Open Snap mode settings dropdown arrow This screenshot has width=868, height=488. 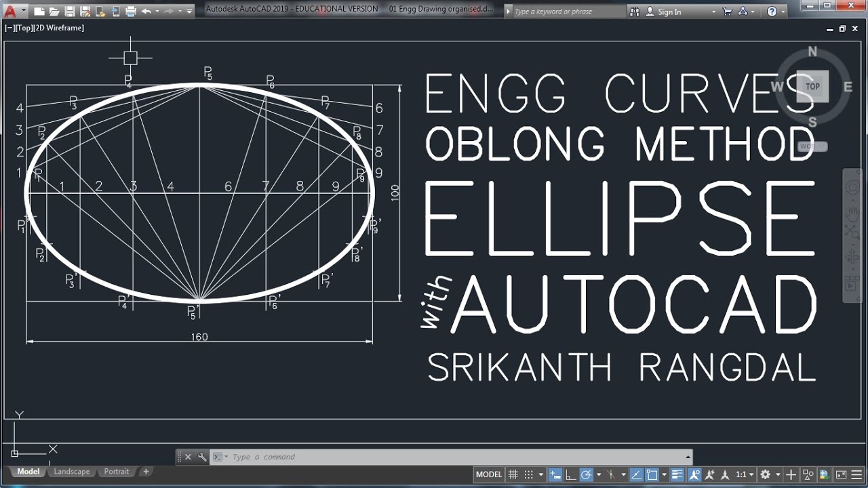click(540, 474)
